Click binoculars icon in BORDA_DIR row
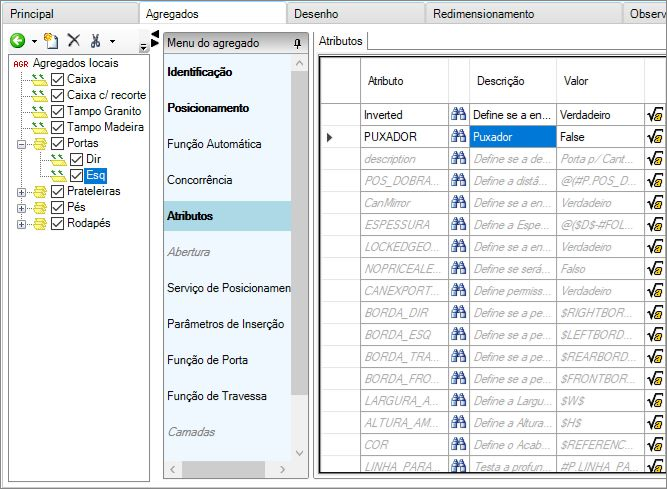The height and width of the screenshot is (489, 667). click(x=459, y=312)
